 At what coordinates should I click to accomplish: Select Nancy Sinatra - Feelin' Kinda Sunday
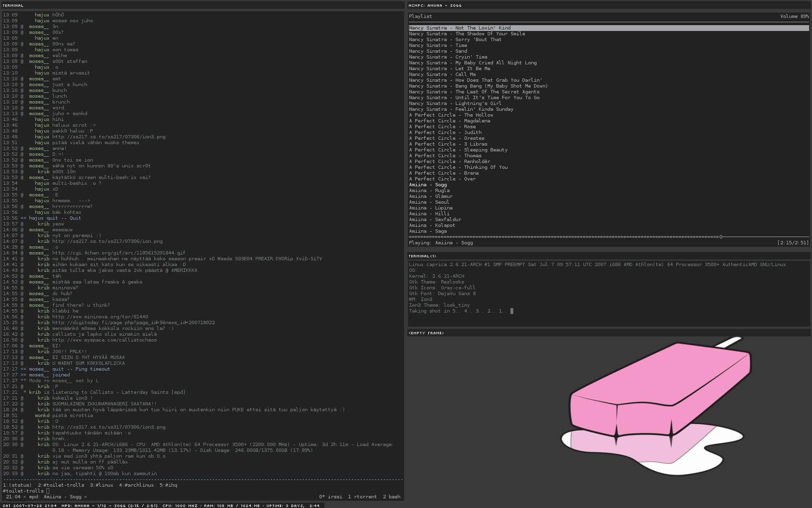461,109
